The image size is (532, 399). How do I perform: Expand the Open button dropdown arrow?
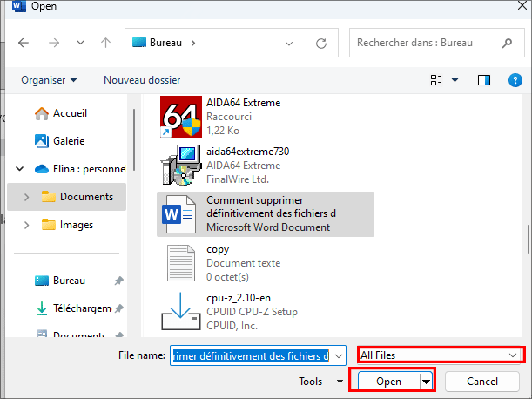tap(426, 382)
